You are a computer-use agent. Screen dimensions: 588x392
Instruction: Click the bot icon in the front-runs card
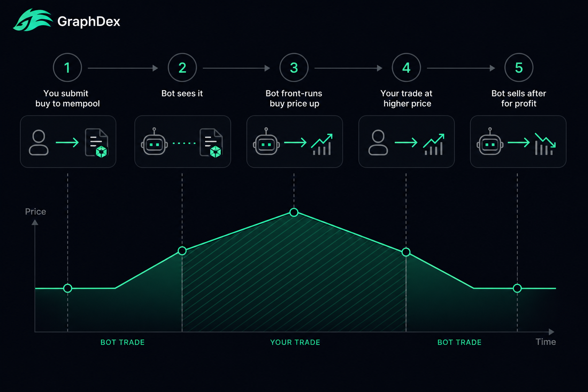[x=266, y=142]
